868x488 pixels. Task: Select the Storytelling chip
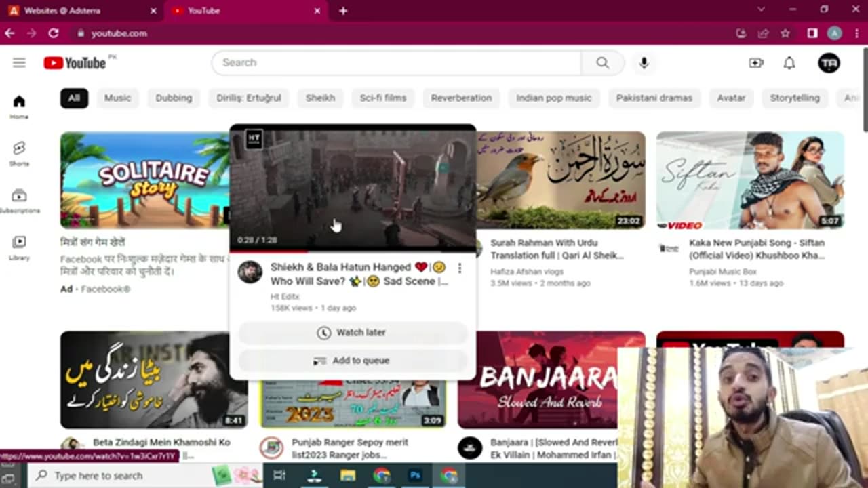795,98
